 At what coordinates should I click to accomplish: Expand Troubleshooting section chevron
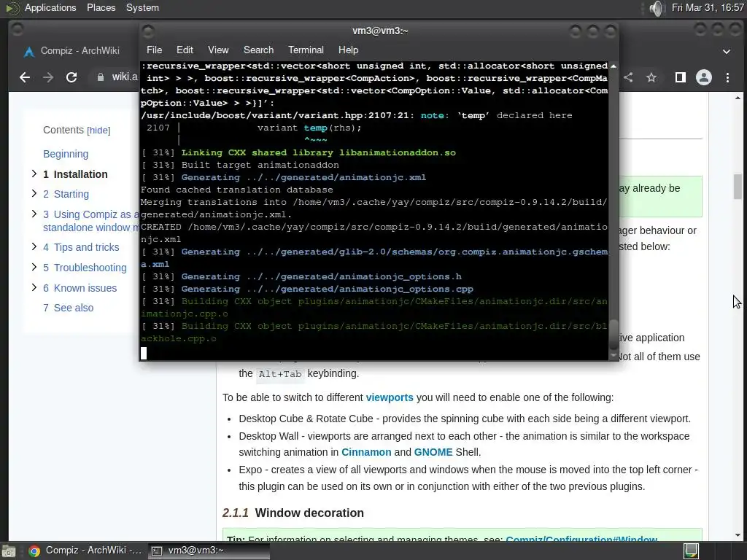coord(34,267)
